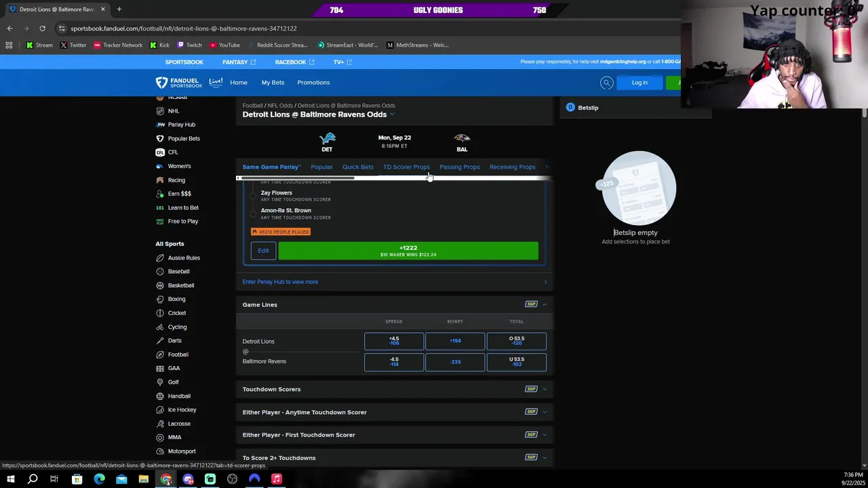Reload the page with browser refresh
The width and height of the screenshot is (868, 488).
pyautogui.click(x=42, y=28)
